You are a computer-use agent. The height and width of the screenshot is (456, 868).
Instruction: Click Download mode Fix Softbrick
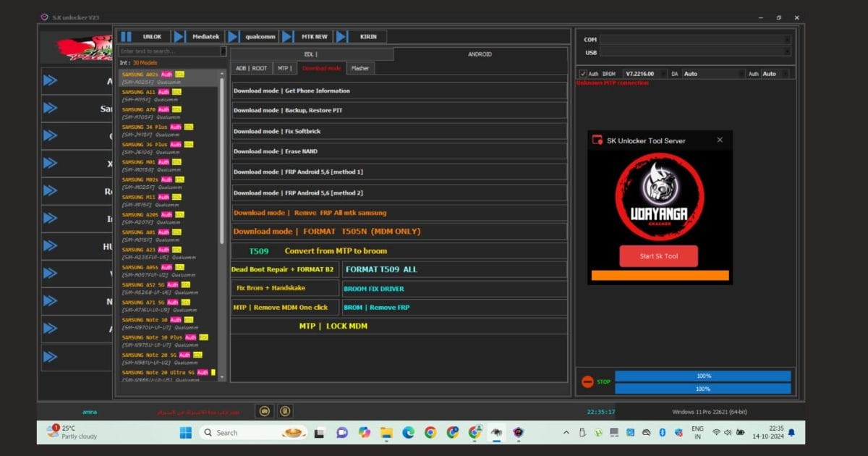coord(399,131)
